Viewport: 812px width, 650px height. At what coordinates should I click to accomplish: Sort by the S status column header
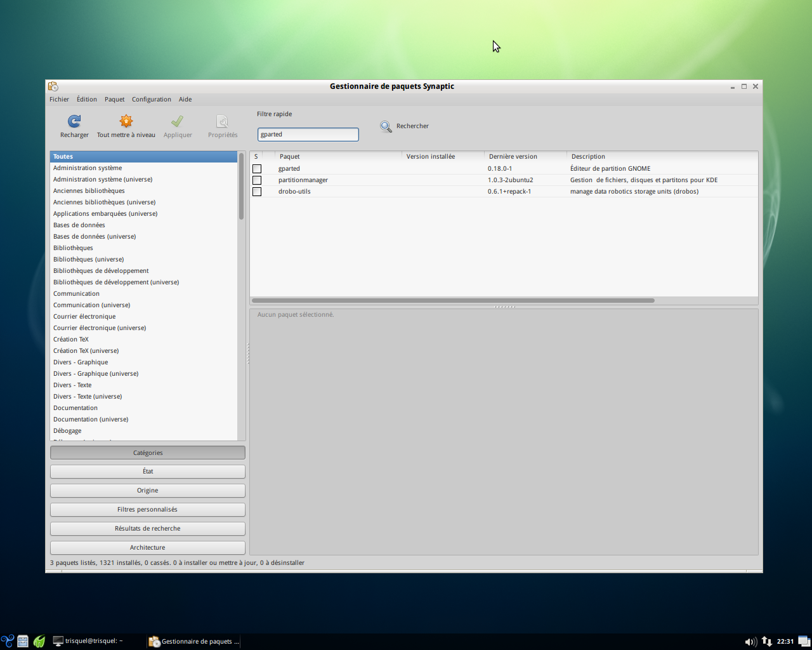(x=256, y=156)
